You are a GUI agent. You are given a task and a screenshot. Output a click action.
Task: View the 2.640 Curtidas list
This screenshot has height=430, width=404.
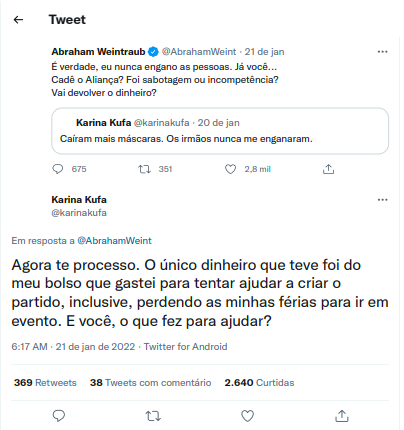tap(259, 383)
